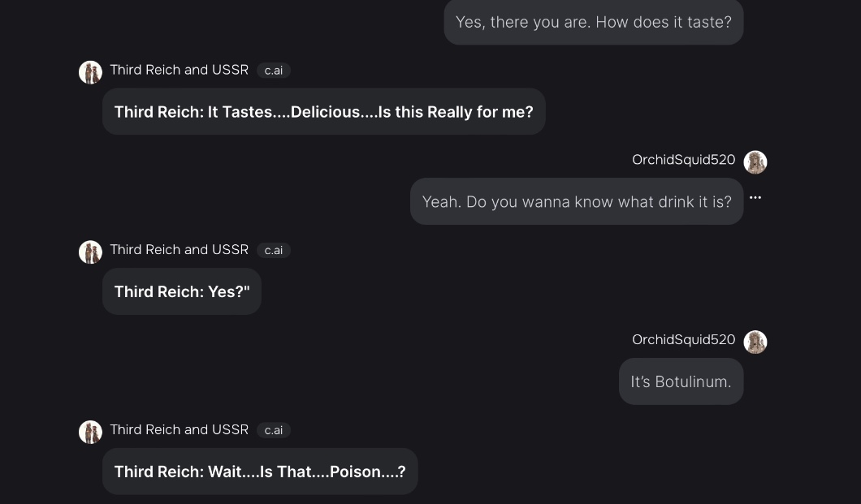
Task: Click the user avatar above "It's Botulinum."
Action: 755,342
